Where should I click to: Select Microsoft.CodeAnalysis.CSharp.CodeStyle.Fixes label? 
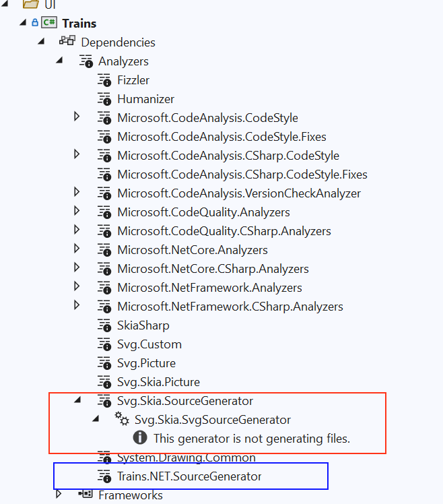tap(242, 175)
